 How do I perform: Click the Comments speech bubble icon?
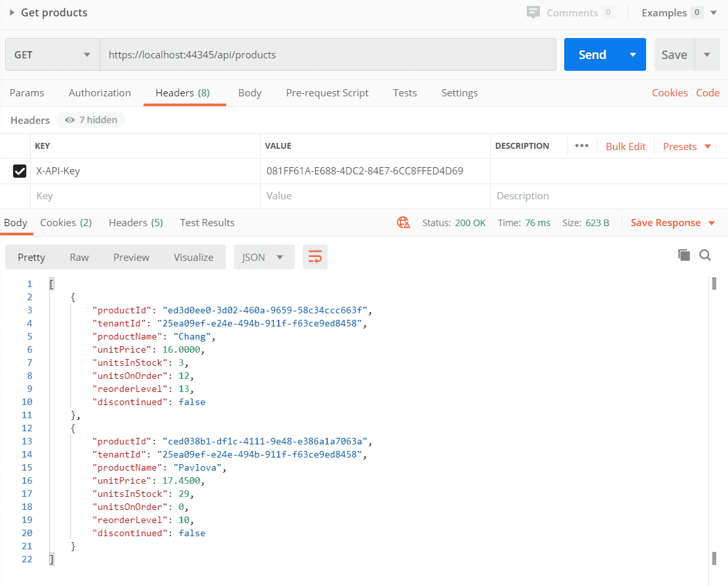point(534,12)
